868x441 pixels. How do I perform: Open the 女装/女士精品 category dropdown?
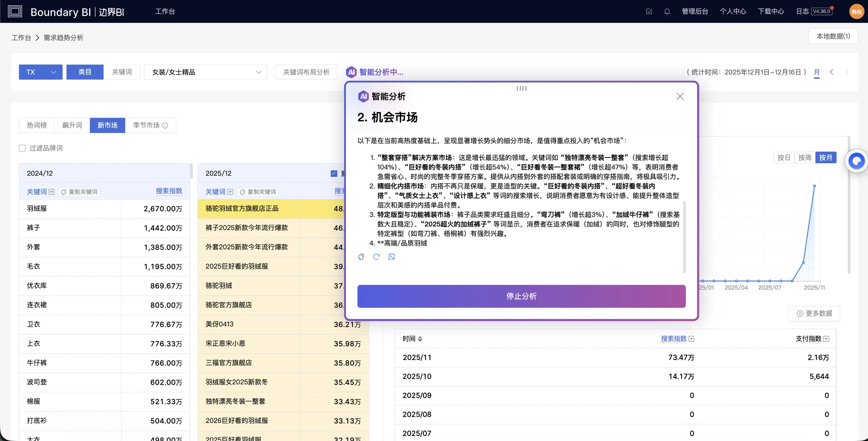tap(206, 72)
